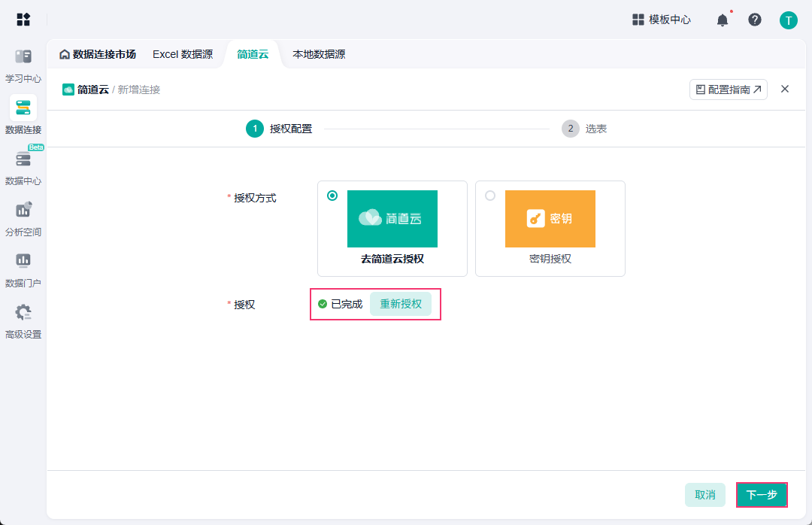Image resolution: width=812 pixels, height=525 pixels.
Task: Open 学习中心 in the sidebar
Action: pos(23,66)
